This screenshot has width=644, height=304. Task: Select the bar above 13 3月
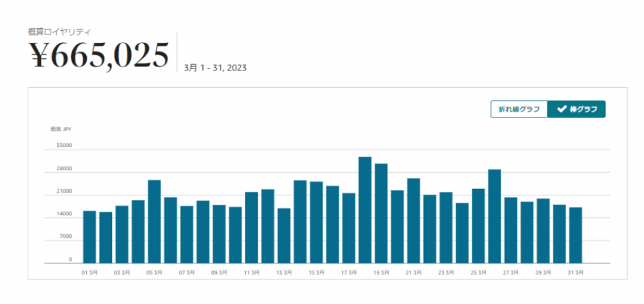tap(284, 236)
